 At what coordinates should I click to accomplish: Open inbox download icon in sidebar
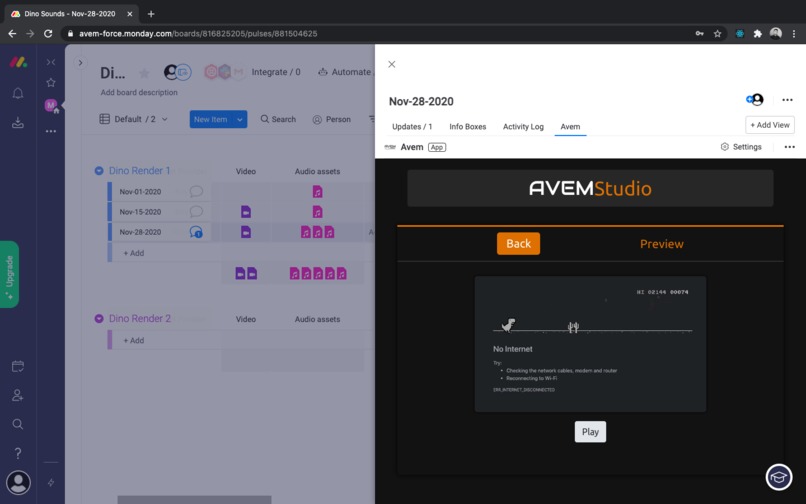point(18,122)
